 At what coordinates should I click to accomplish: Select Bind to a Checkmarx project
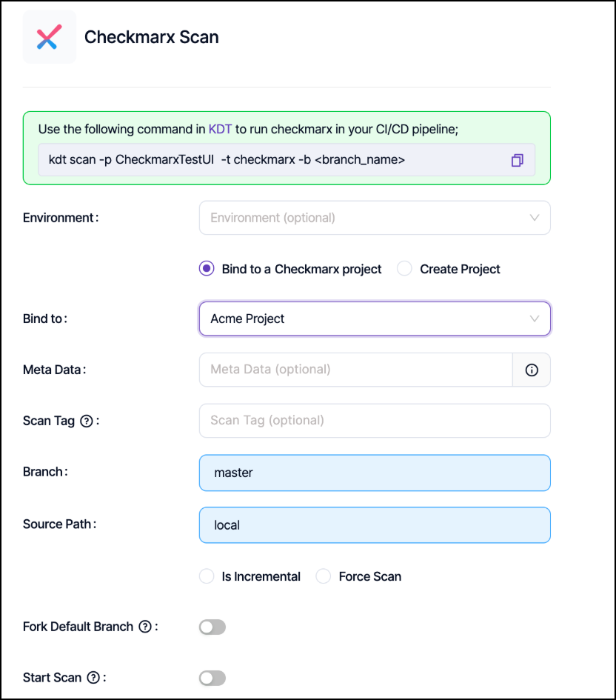[x=207, y=269]
